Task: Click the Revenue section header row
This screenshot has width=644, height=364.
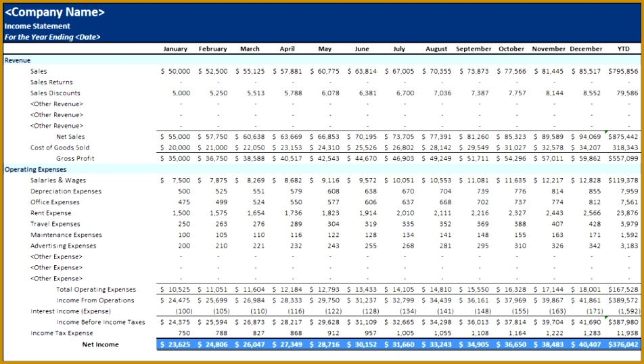Action: (18, 60)
